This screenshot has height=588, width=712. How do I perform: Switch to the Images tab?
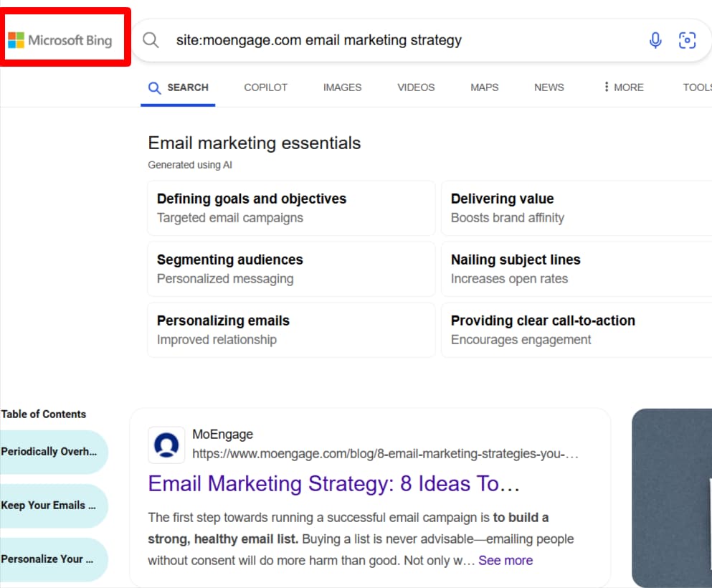pos(342,87)
